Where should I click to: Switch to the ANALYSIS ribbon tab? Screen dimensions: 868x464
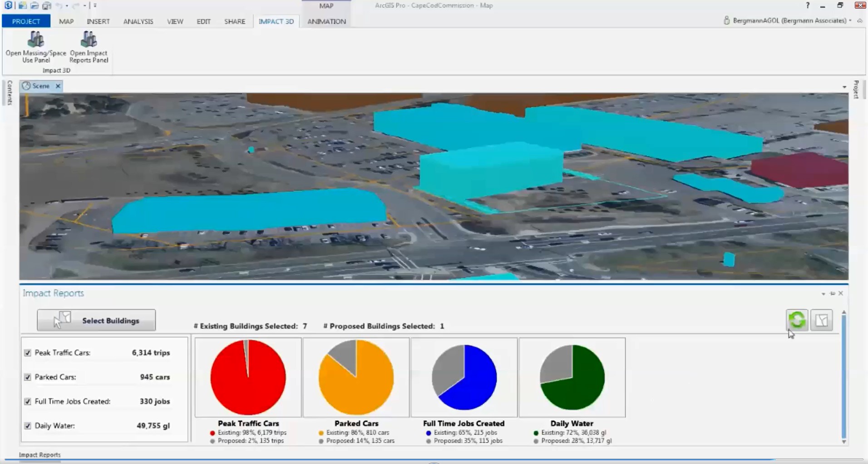coord(138,21)
